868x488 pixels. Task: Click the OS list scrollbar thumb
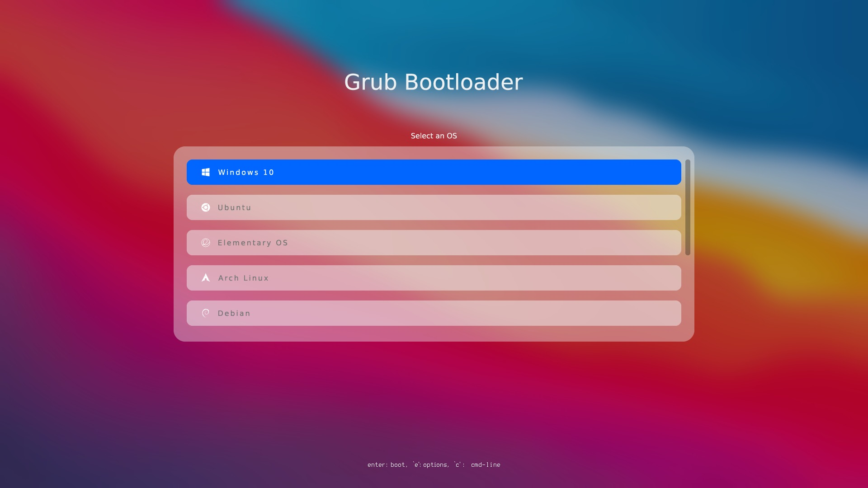[688, 207]
